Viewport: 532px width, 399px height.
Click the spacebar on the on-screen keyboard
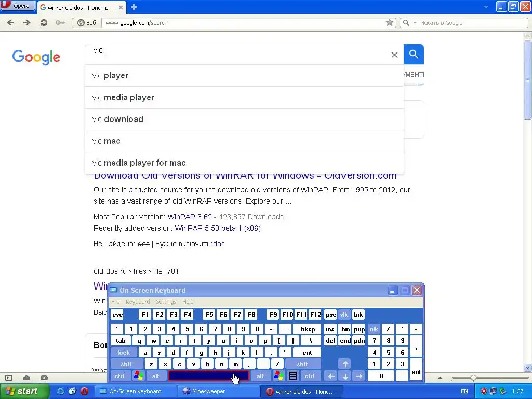(x=209, y=376)
